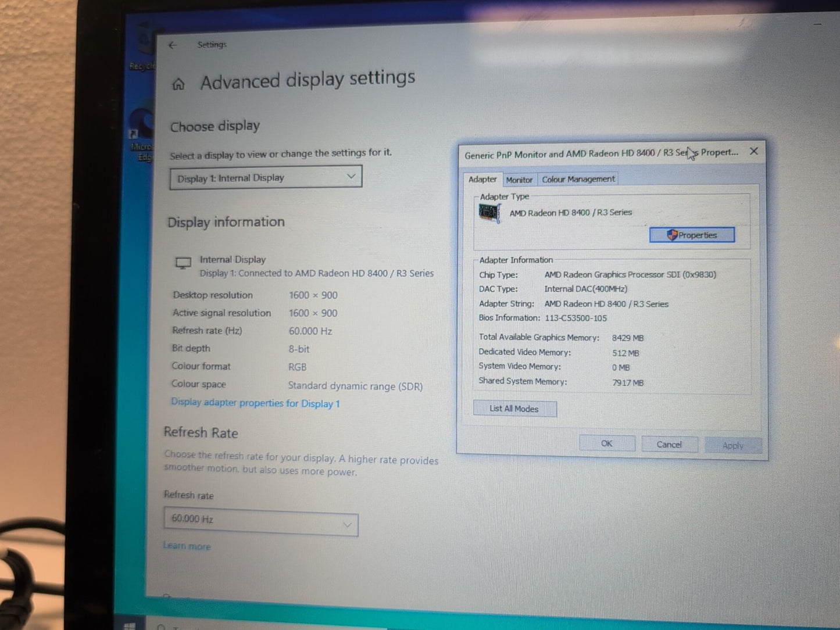
Task: Click the Bit depth value 8-bit
Action: (299, 349)
